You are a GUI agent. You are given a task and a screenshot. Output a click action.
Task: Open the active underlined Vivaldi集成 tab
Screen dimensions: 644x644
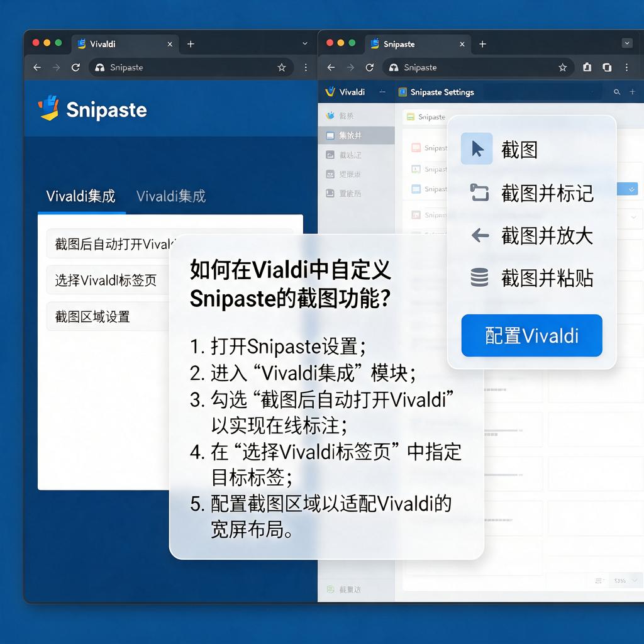(x=81, y=196)
